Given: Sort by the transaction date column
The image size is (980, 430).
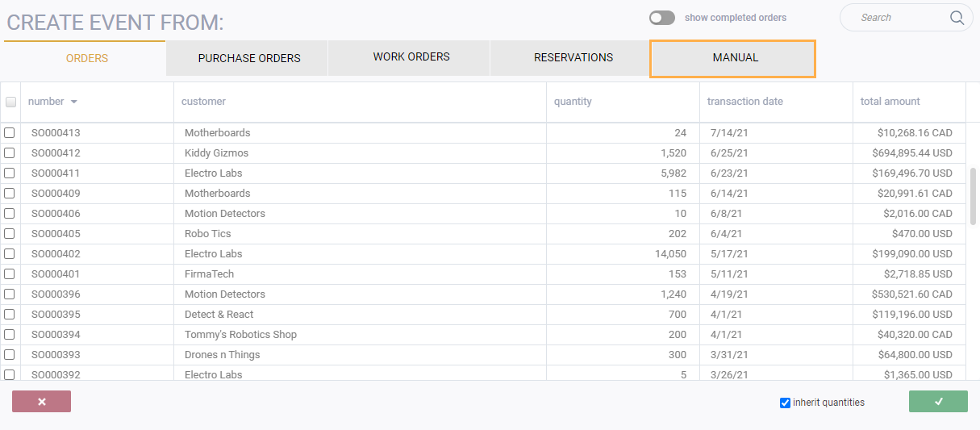Looking at the screenshot, I should (x=745, y=102).
